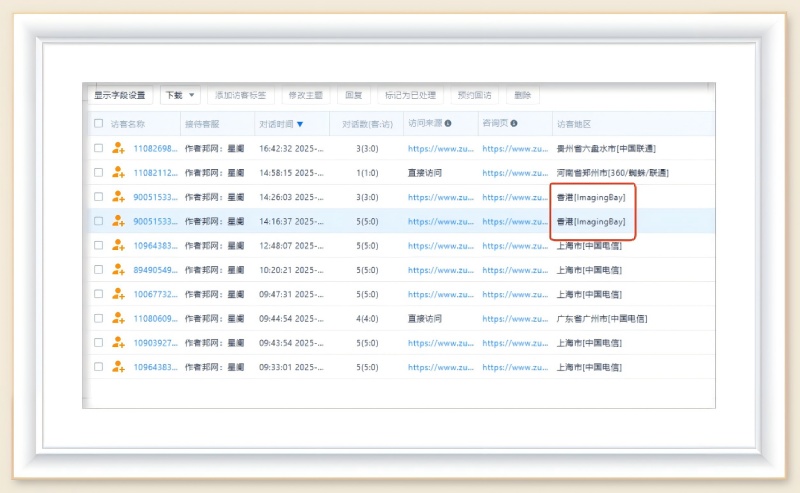
Task: Click add-visitor icon beside visitor 11080609
Action: point(118,318)
